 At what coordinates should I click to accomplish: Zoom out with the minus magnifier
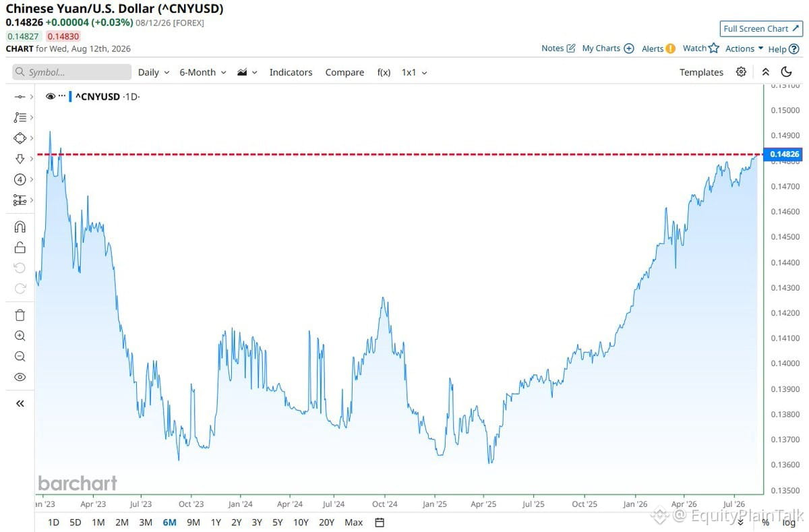[x=20, y=357]
